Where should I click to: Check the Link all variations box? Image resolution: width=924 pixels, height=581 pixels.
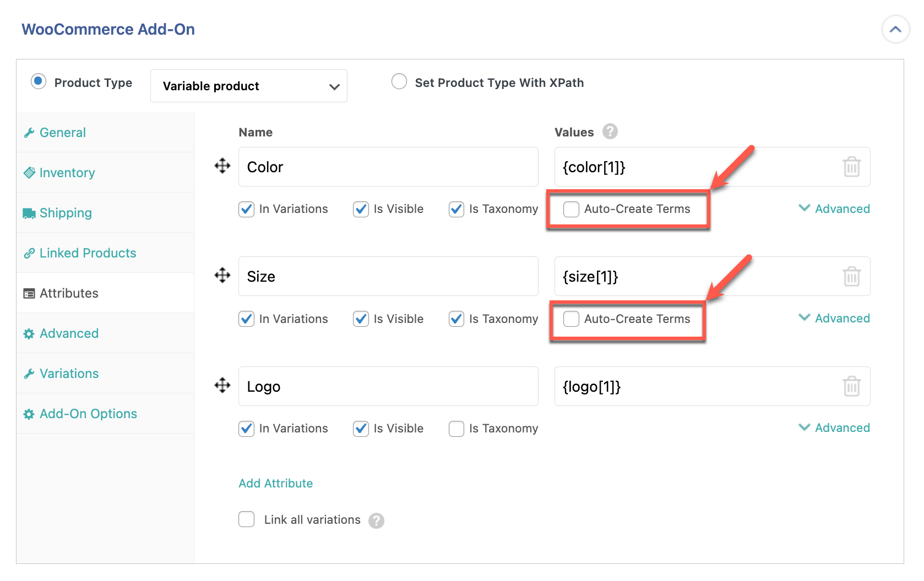point(247,519)
